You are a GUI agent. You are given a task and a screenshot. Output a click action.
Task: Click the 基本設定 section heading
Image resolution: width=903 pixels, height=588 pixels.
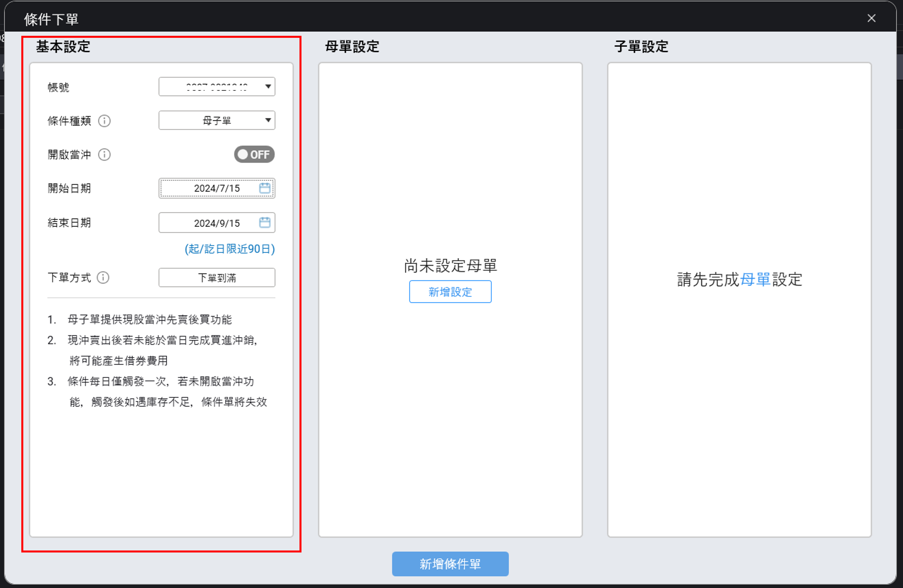pyautogui.click(x=63, y=47)
